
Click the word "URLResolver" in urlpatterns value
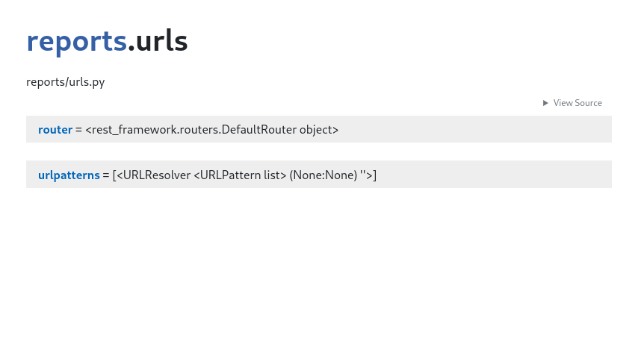tap(157, 175)
